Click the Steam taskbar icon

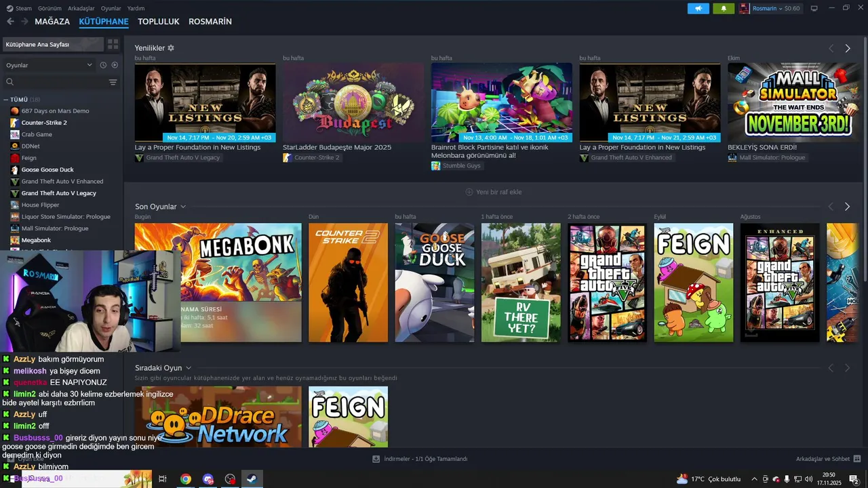coord(252,479)
